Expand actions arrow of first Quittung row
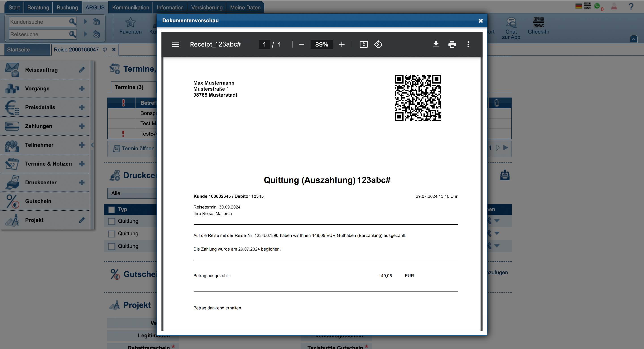 click(x=497, y=221)
